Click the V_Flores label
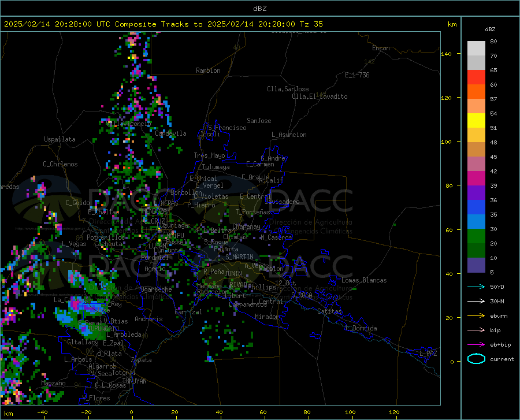The height and width of the screenshot is (420, 520). (x=96, y=398)
